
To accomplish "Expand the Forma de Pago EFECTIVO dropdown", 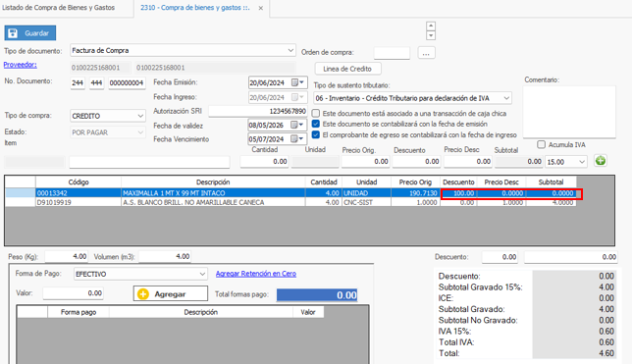I will pyautogui.click(x=202, y=274).
